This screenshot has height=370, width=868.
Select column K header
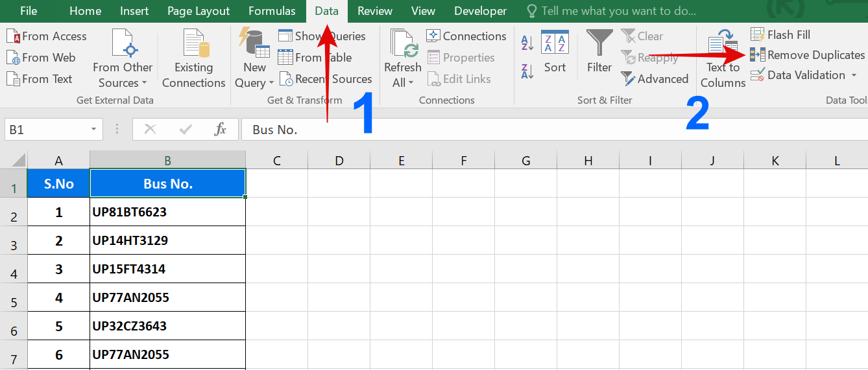click(x=775, y=161)
